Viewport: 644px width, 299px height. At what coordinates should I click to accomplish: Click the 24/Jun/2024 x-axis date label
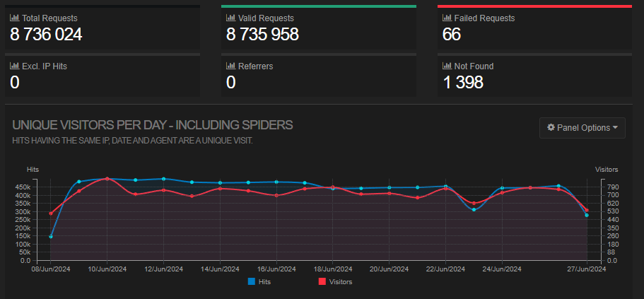point(503,269)
